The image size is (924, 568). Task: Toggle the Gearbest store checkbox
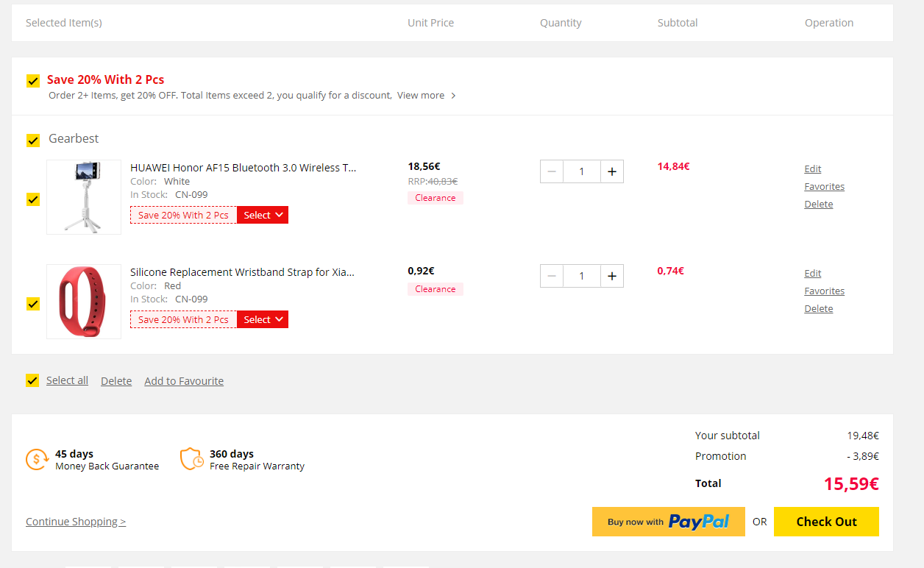click(x=33, y=140)
